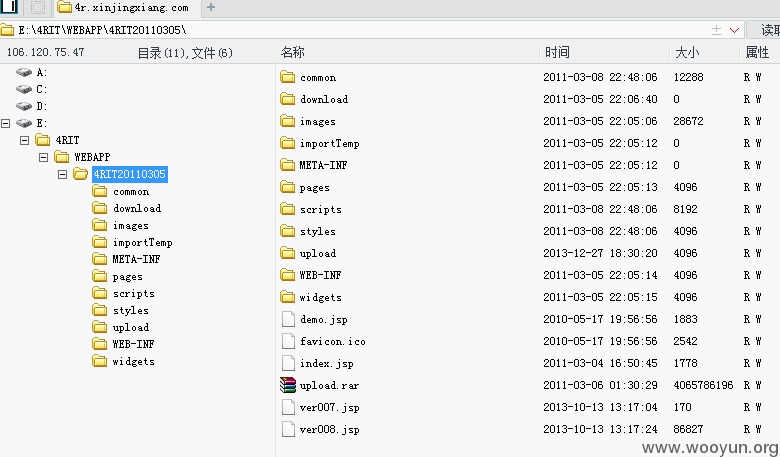Click download folder icon in file list
The height and width of the screenshot is (457, 780).
click(288, 99)
